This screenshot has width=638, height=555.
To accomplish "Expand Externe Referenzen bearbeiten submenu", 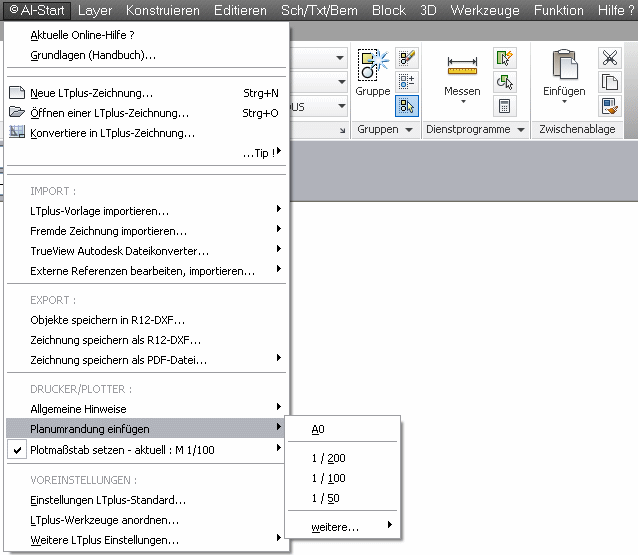I will 146,271.
